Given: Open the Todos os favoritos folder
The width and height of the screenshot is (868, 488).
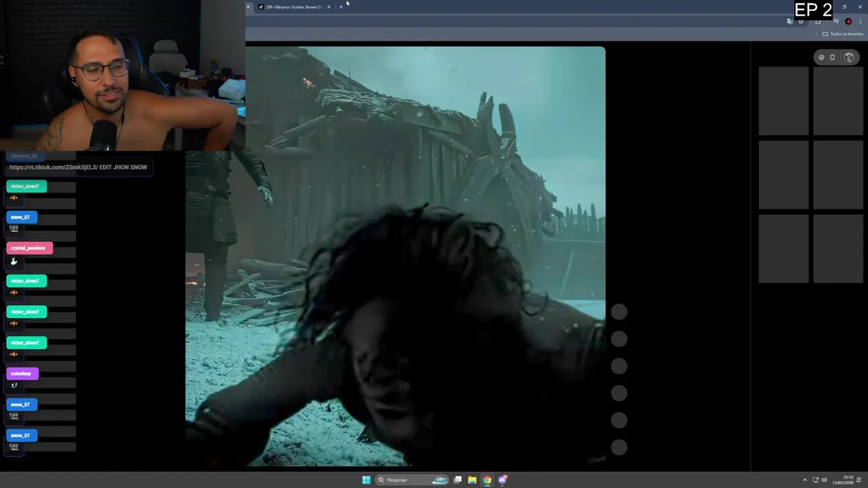Looking at the screenshot, I should 843,34.
